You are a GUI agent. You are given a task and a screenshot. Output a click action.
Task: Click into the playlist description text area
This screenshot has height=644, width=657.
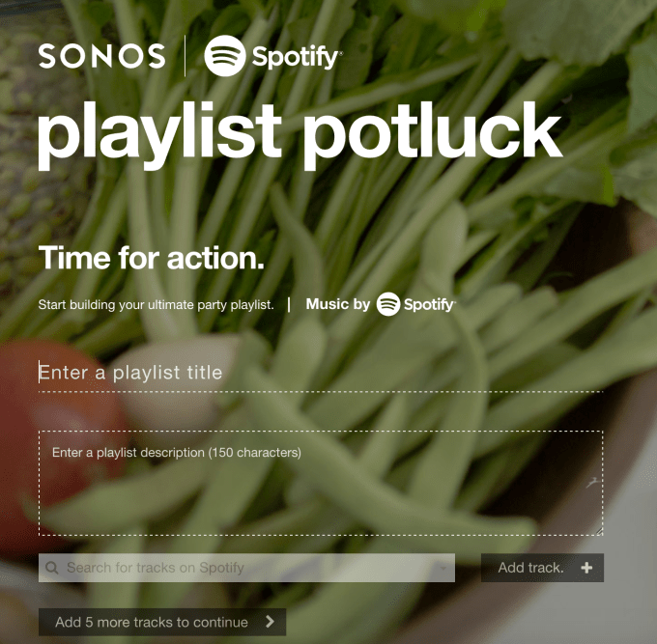[x=321, y=483]
